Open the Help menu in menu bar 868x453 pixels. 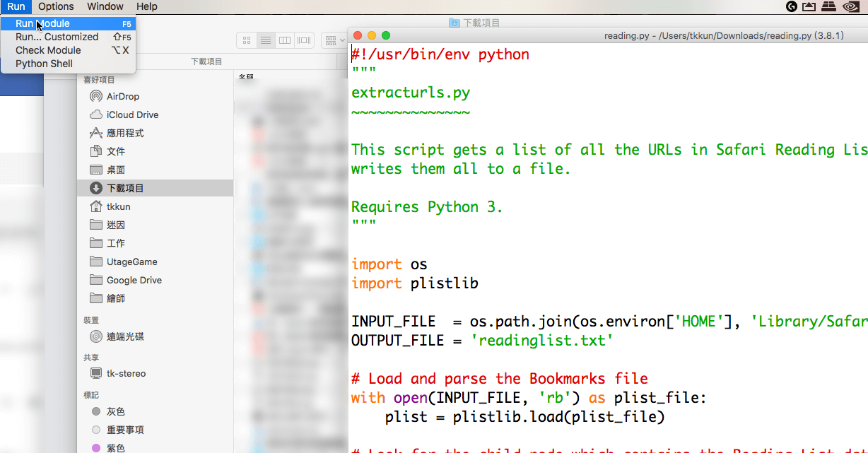point(146,6)
